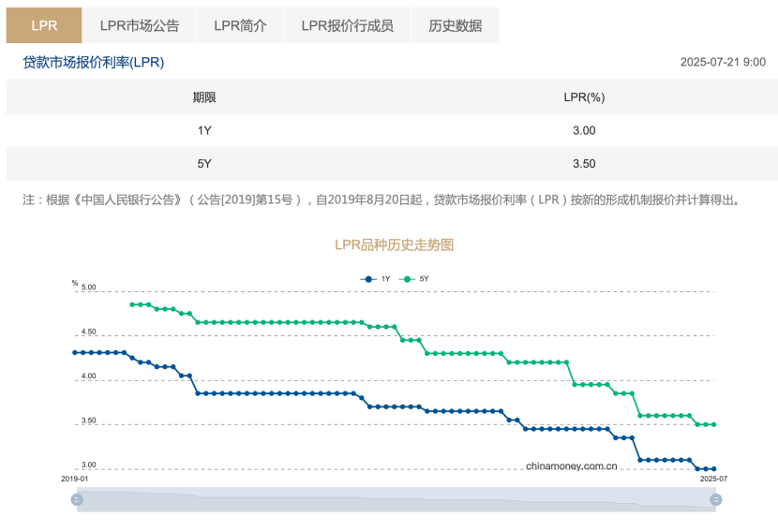This screenshot has height=532, width=778.
Task: Open the LPR市场公告 tab
Action: tap(140, 25)
